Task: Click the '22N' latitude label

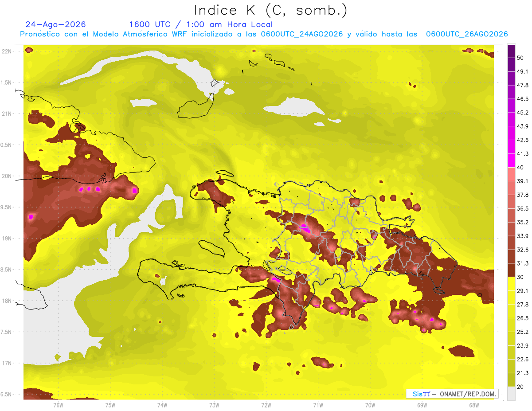Action: tap(7, 51)
